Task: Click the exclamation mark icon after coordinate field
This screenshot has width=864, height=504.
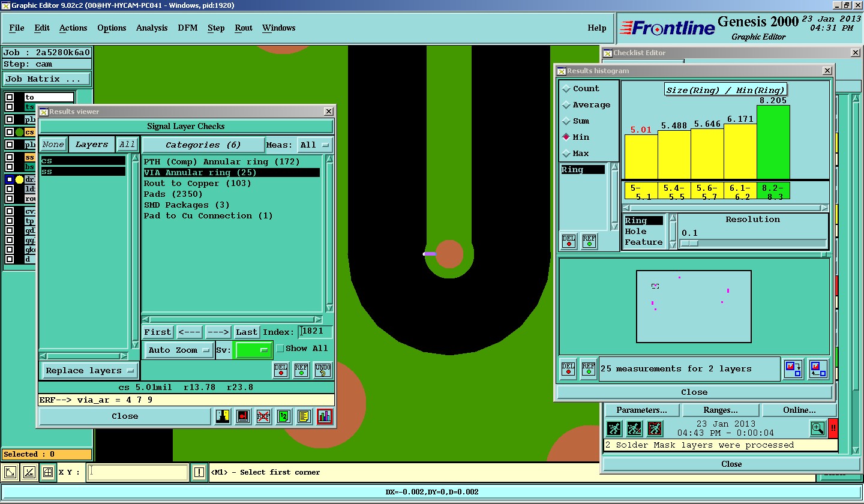Action: (199, 473)
